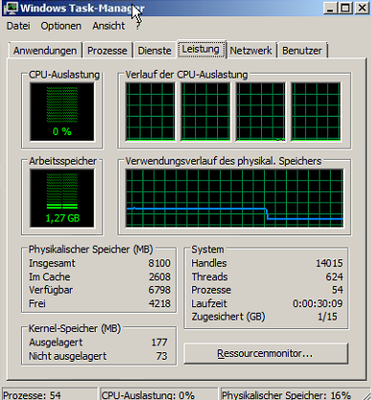This screenshot has height=400, width=371.
Task: Click the Kernel-Speicher (MB) group heading
Action: (74, 329)
